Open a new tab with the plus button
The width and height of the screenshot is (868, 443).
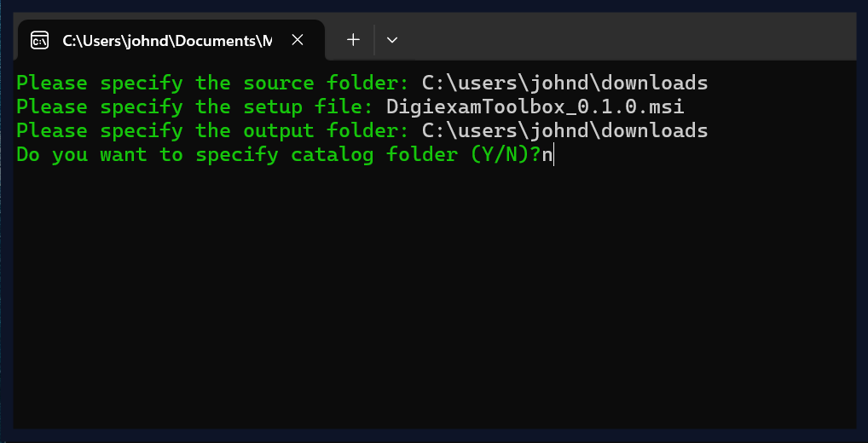[353, 39]
